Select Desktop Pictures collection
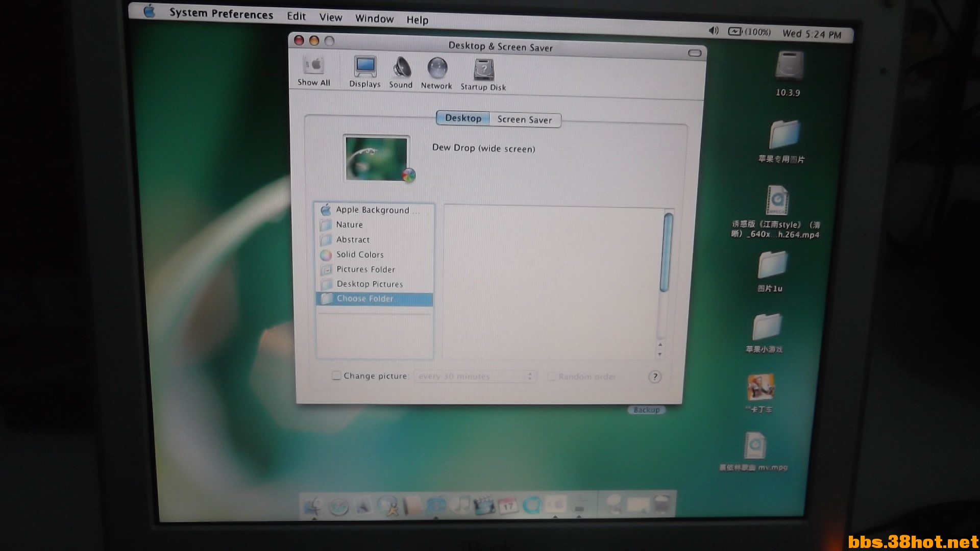Image resolution: width=980 pixels, height=551 pixels. point(374,284)
